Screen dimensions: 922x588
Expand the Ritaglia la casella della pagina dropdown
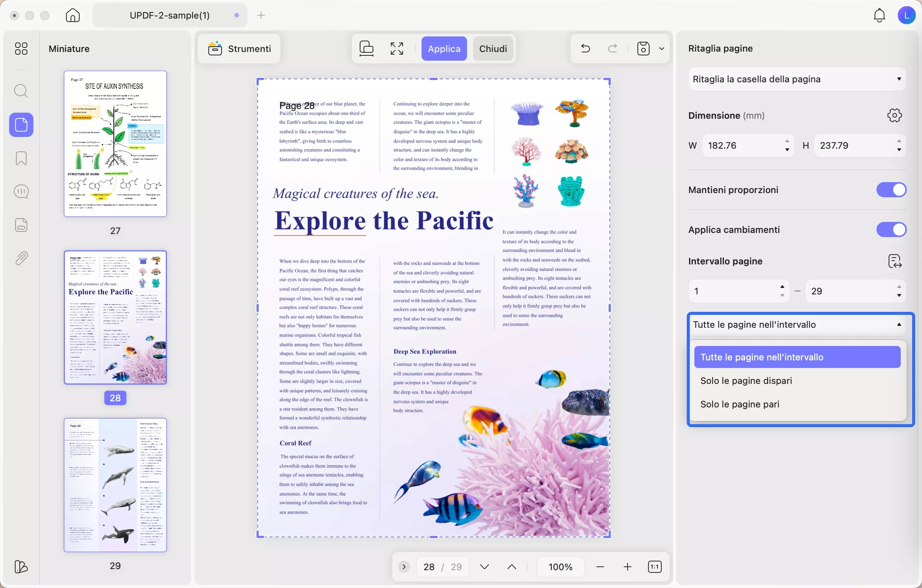(x=797, y=79)
